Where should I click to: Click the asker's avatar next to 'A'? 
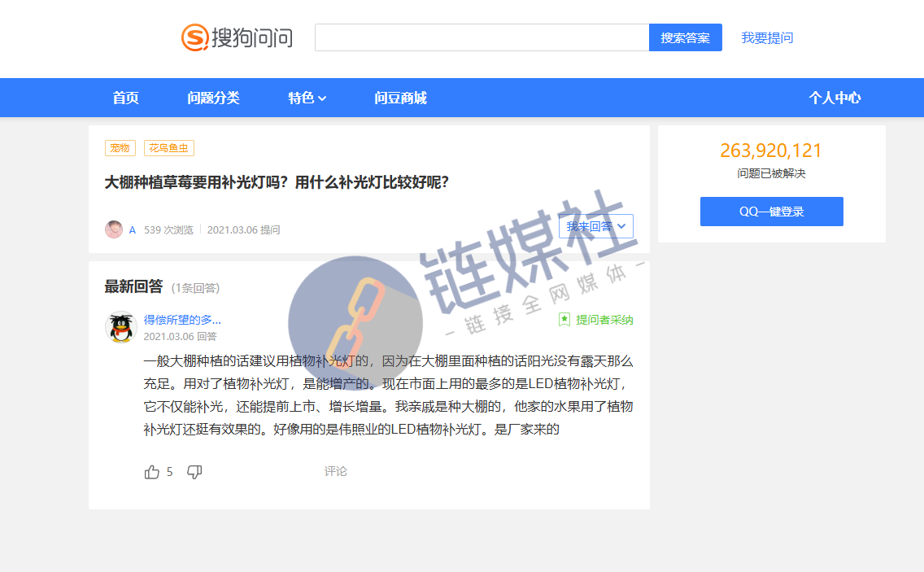pos(113,229)
